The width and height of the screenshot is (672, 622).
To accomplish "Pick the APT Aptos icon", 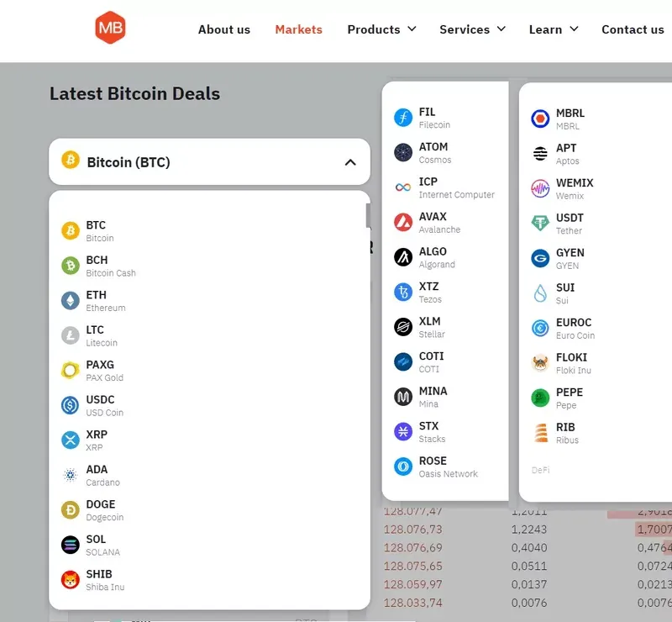I will [x=540, y=154].
